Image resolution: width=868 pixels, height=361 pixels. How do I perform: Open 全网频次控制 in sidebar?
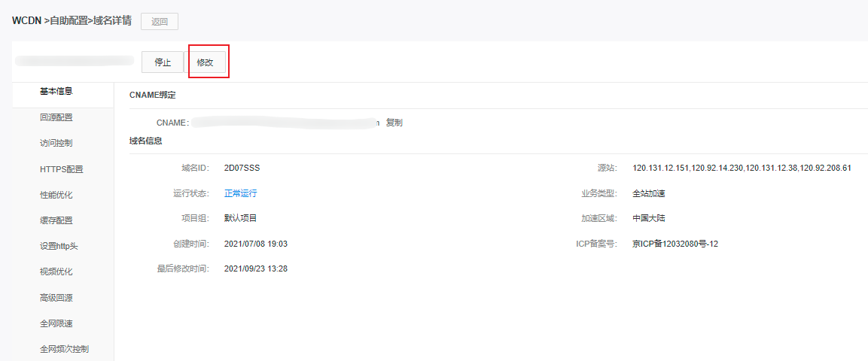pos(64,349)
